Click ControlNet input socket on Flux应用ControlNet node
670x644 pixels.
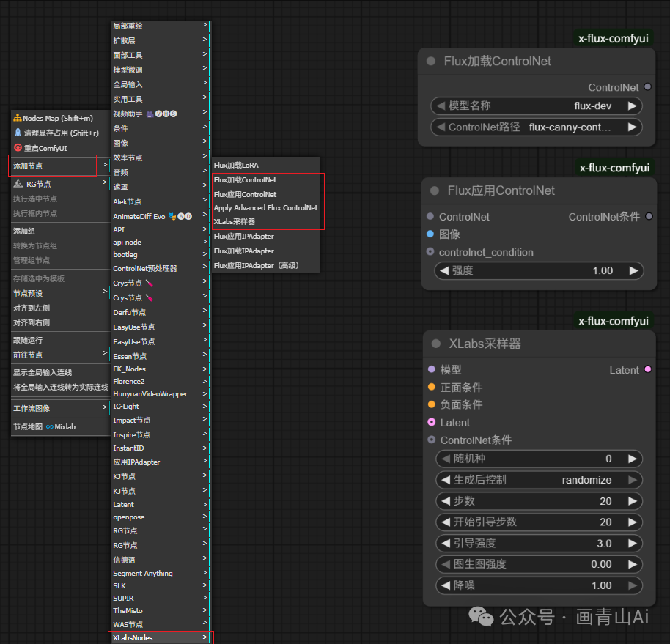coord(430,217)
